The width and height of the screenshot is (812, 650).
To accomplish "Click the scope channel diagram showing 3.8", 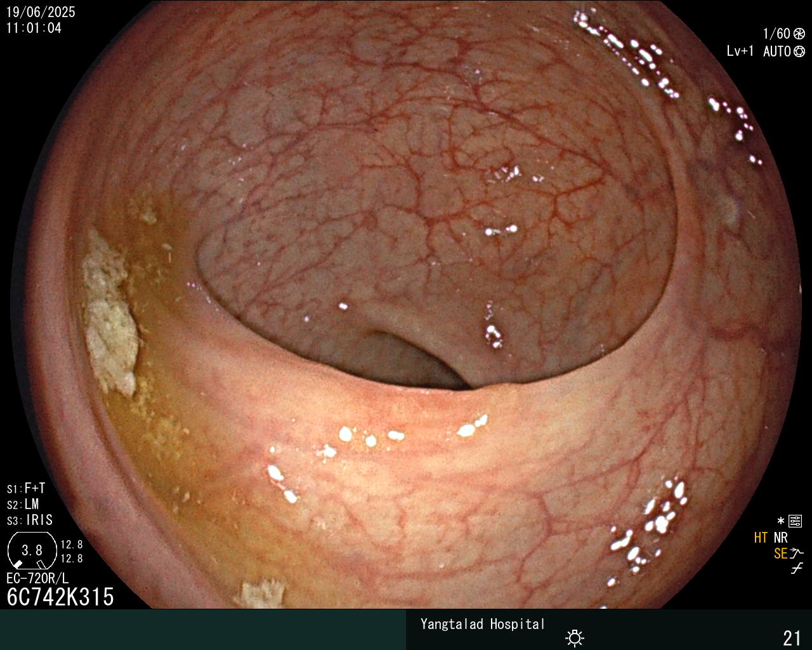I will pos(32,550).
